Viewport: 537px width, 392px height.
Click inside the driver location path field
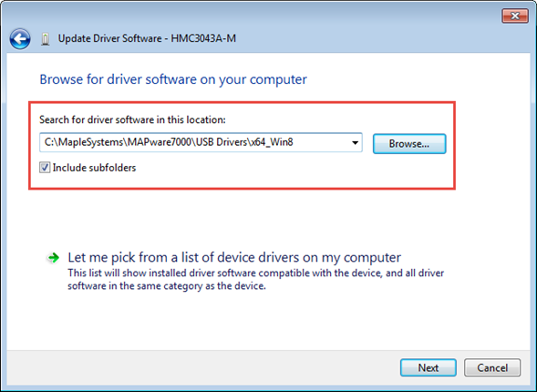tap(201, 142)
